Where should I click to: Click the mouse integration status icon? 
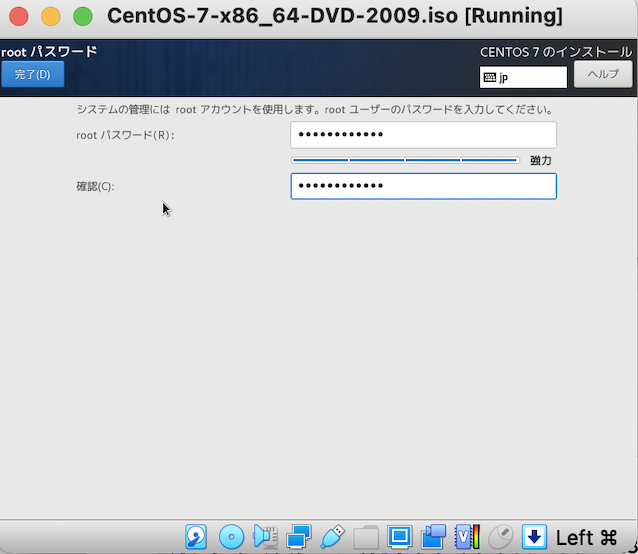click(500, 537)
